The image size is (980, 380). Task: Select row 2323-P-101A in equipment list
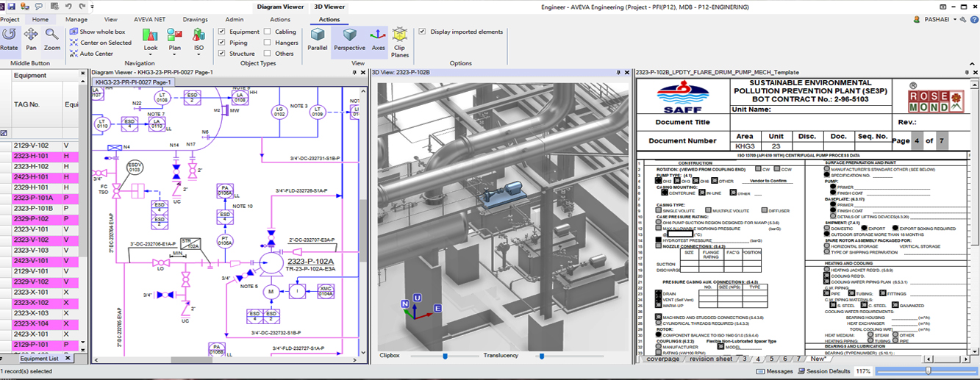pos(33,198)
